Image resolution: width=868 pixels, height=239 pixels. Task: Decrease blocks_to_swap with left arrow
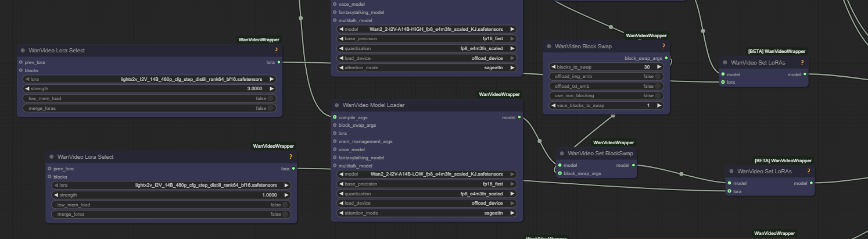click(554, 67)
